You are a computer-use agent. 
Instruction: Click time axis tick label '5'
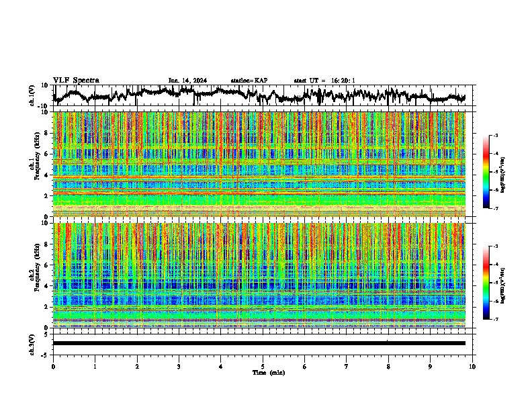click(263, 367)
